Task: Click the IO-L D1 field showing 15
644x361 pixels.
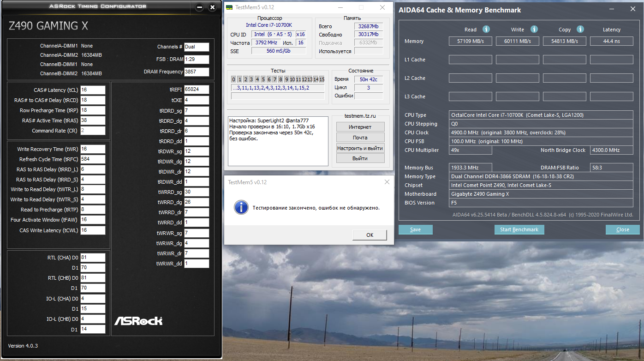Action: pos(93,309)
